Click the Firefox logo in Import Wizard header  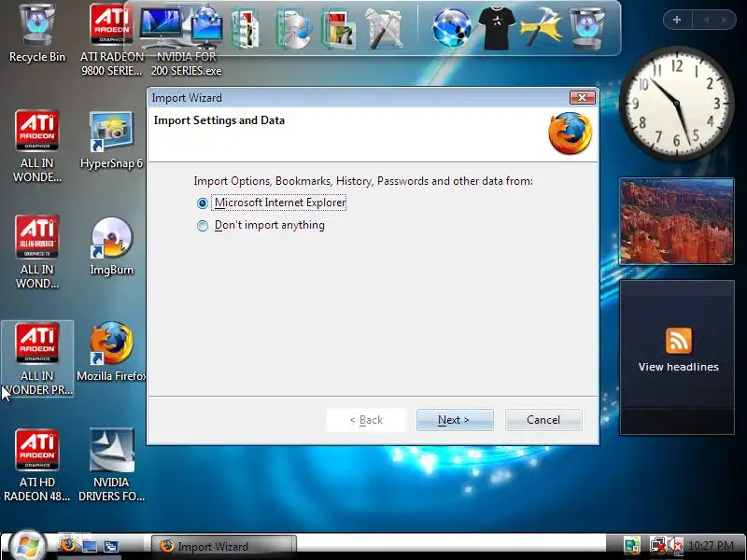tap(571, 133)
